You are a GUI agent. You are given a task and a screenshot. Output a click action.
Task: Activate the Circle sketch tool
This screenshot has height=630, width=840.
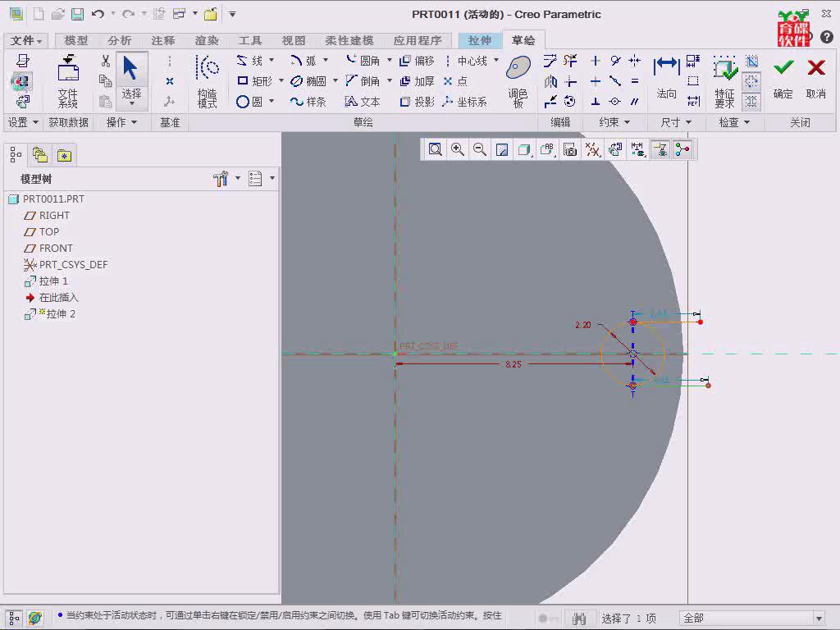pos(249,101)
